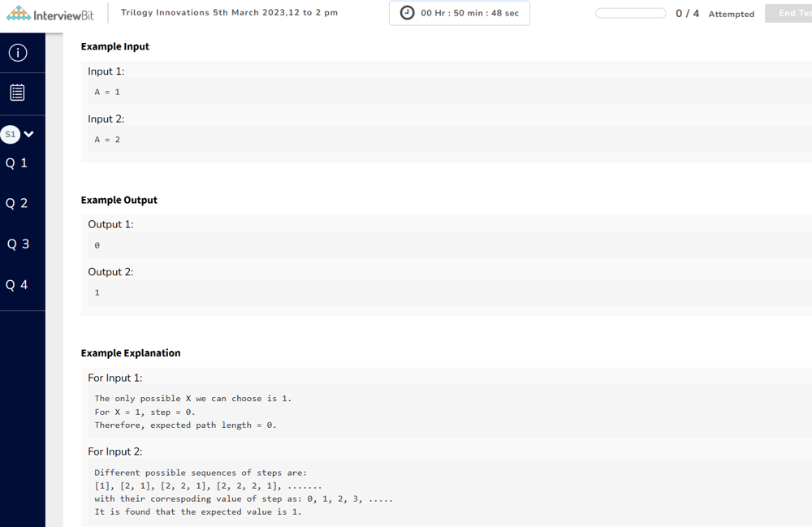
Task: Open question Q 3
Action: (18, 244)
